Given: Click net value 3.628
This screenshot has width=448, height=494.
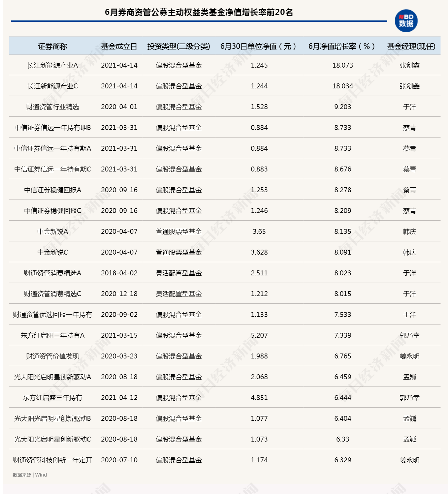Looking at the screenshot, I should tap(259, 252).
